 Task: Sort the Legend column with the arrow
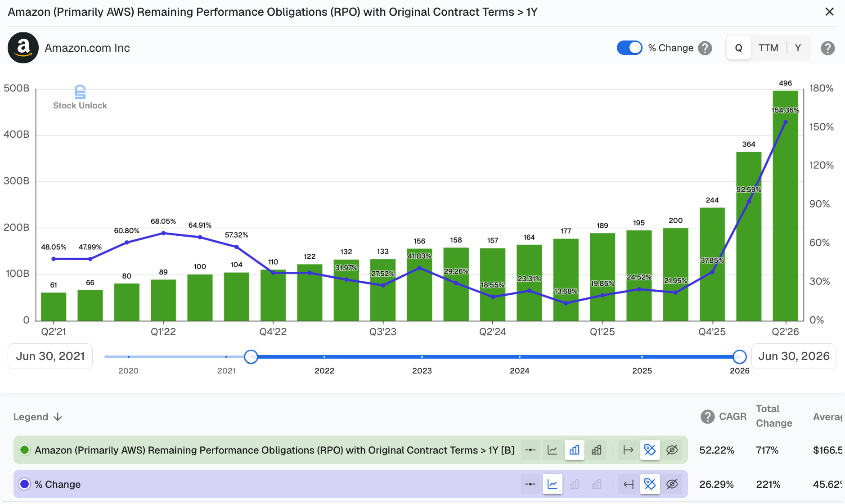tap(58, 417)
